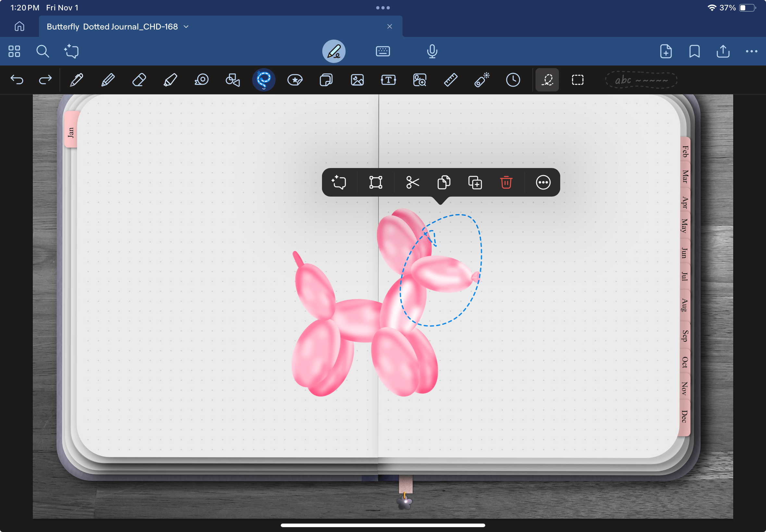Open the Elements sticker tool

(295, 80)
